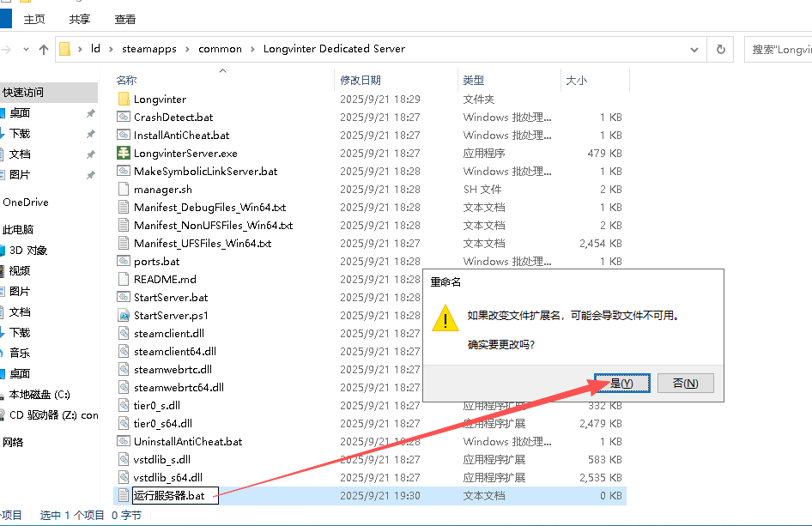812x526 pixels.
Task: Click the LongvinterServer.exe application icon
Action: [x=124, y=154]
